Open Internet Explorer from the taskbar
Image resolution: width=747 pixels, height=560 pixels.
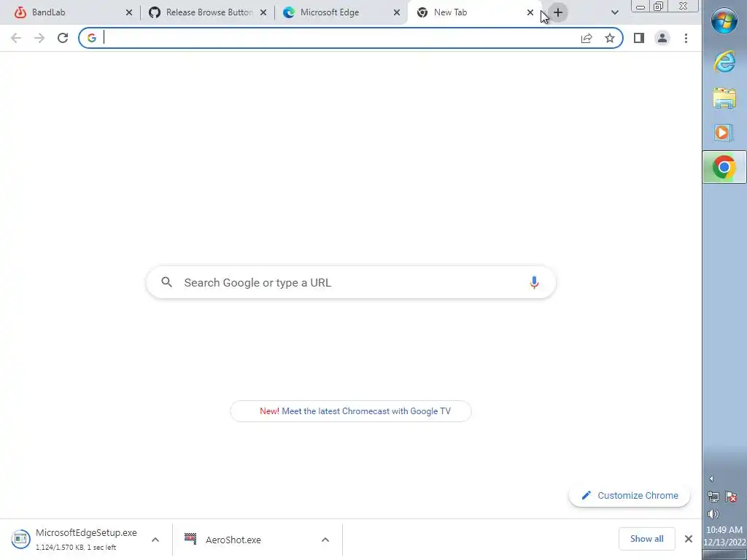[x=724, y=62]
